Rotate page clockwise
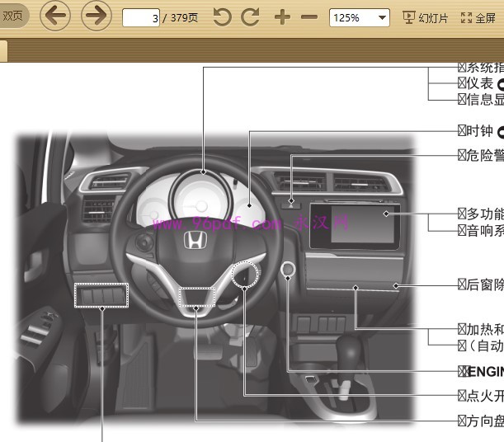The height and width of the screenshot is (442, 504). click(251, 17)
